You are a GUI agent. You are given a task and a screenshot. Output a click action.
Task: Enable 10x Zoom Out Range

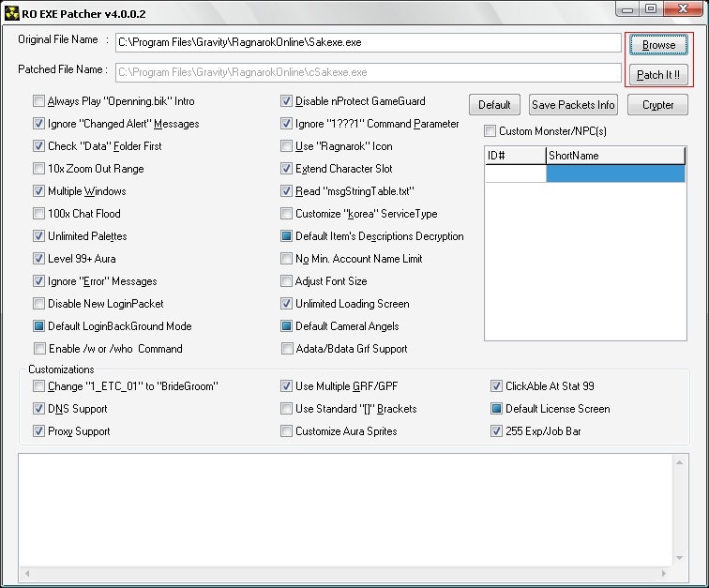(39, 169)
